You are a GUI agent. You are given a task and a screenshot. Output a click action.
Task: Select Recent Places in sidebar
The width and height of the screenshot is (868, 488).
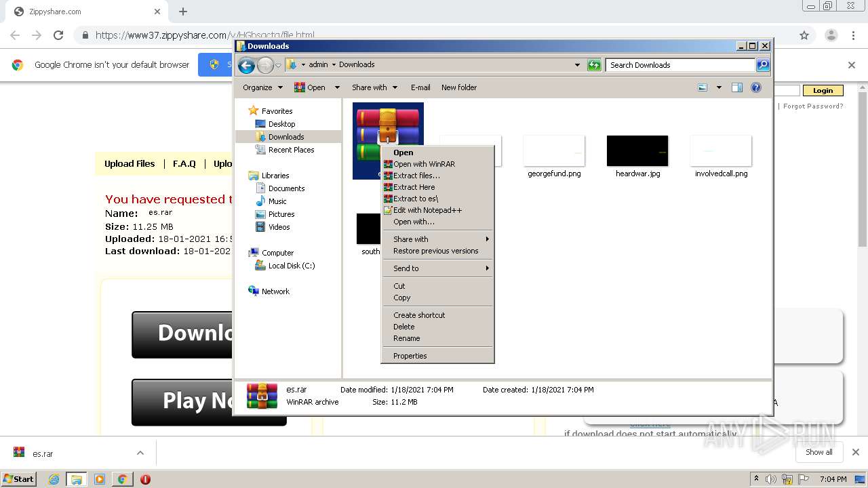click(x=291, y=150)
